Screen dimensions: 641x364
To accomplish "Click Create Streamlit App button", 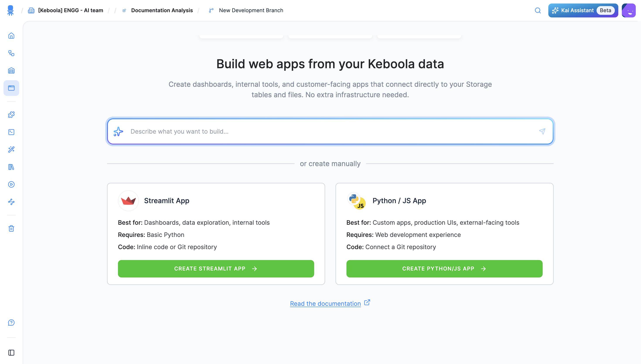I will click(x=216, y=269).
